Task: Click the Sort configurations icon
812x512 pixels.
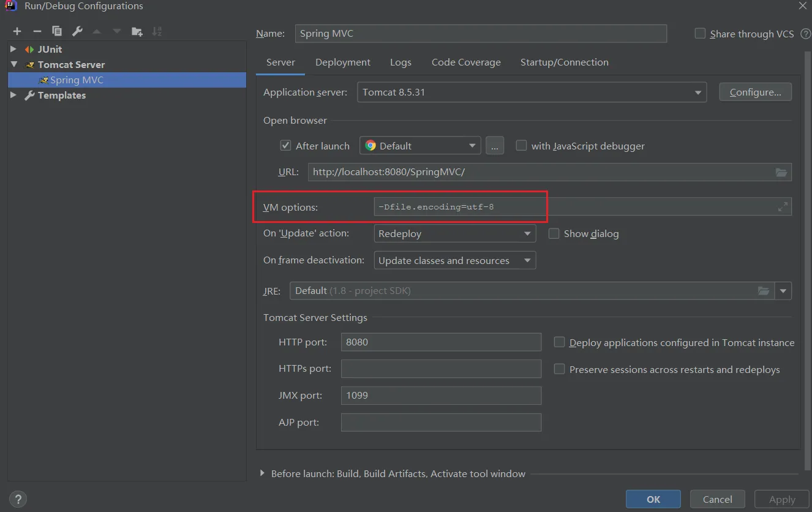Action: 157,31
